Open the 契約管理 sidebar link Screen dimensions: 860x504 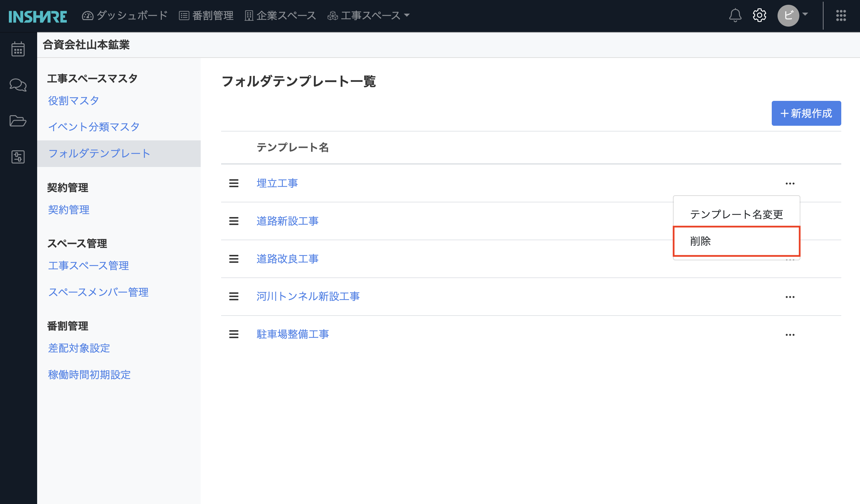(68, 210)
